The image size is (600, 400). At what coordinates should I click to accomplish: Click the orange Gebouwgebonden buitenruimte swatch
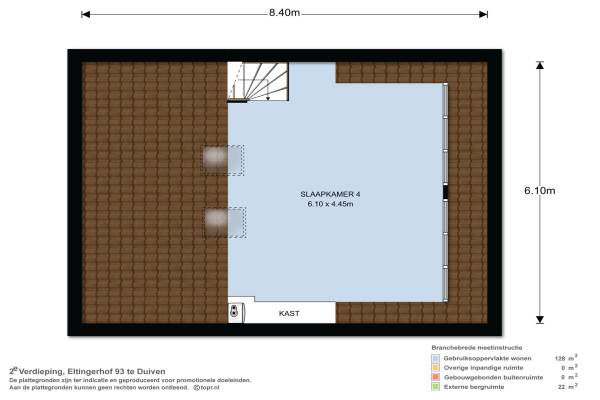[436, 377]
